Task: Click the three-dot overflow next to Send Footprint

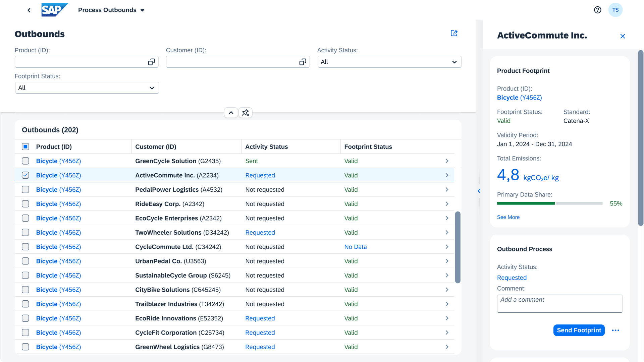Action: coord(615,330)
